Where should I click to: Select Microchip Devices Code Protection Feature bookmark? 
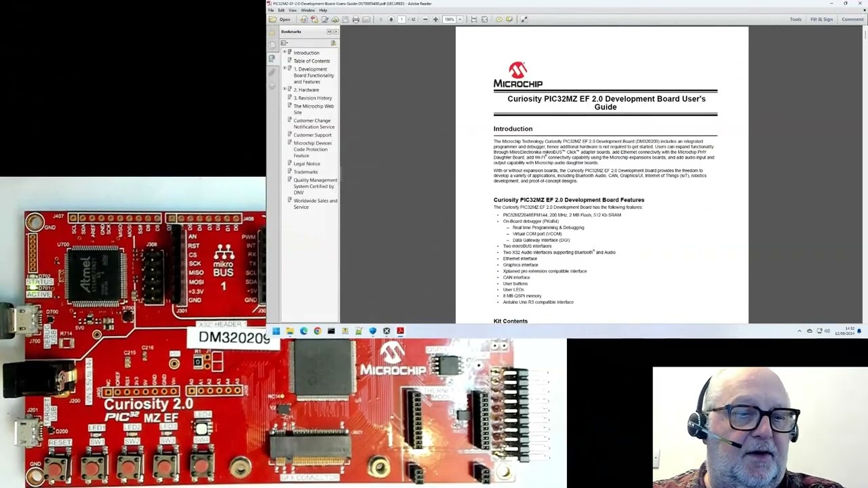click(313, 149)
